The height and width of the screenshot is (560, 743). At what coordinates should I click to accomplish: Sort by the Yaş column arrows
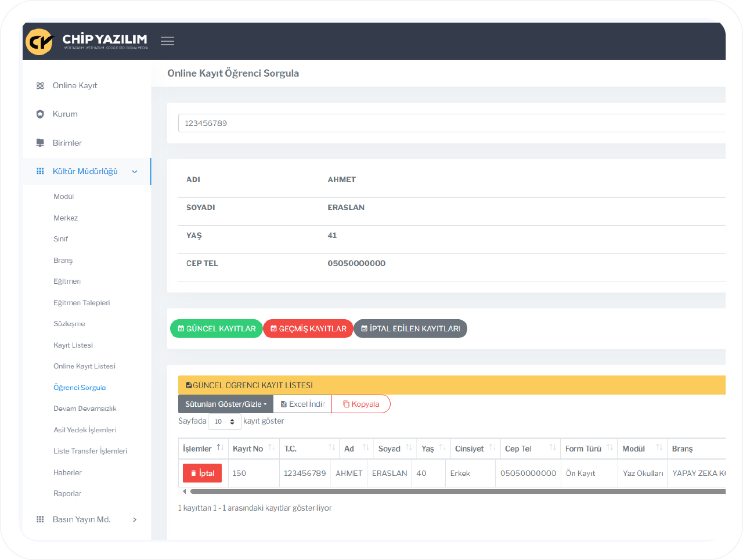[x=442, y=447]
